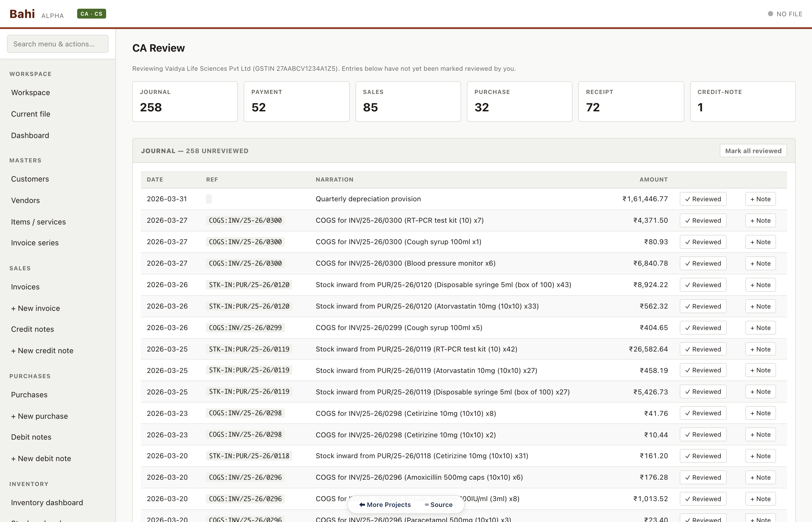Create a + New purchase
The height and width of the screenshot is (522, 812).
coord(39,416)
